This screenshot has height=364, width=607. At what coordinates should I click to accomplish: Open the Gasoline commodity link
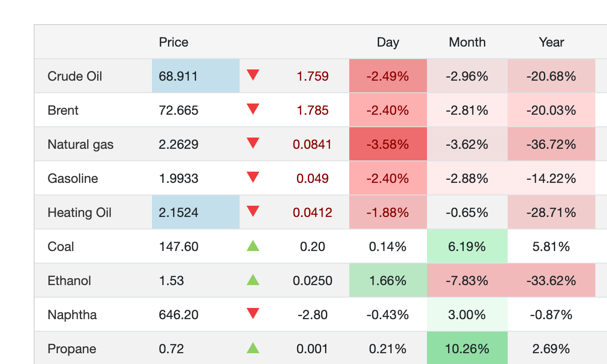(x=73, y=179)
